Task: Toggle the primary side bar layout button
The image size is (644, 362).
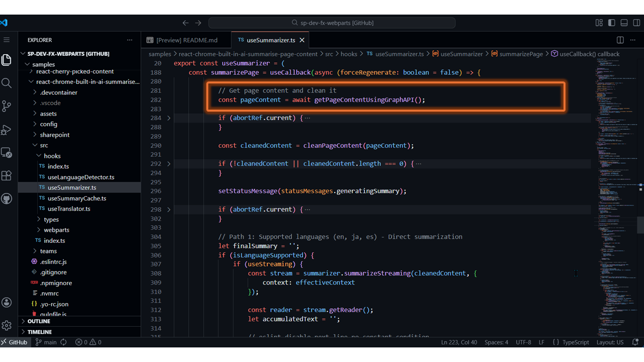Action: (x=611, y=23)
